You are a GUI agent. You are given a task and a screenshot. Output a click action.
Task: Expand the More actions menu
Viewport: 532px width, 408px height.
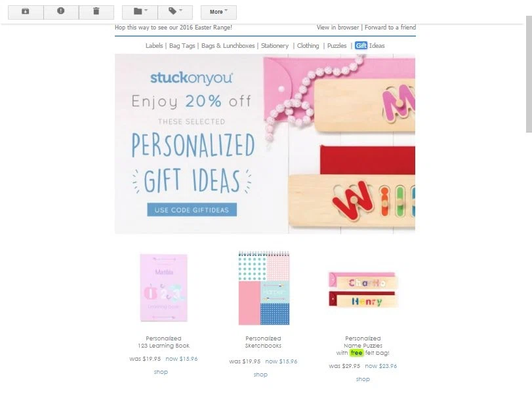(x=218, y=12)
